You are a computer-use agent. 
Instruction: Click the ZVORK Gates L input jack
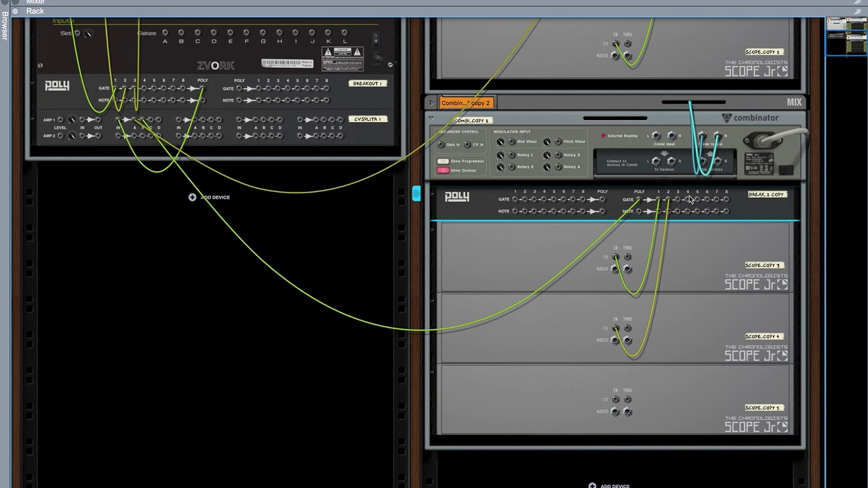click(344, 33)
